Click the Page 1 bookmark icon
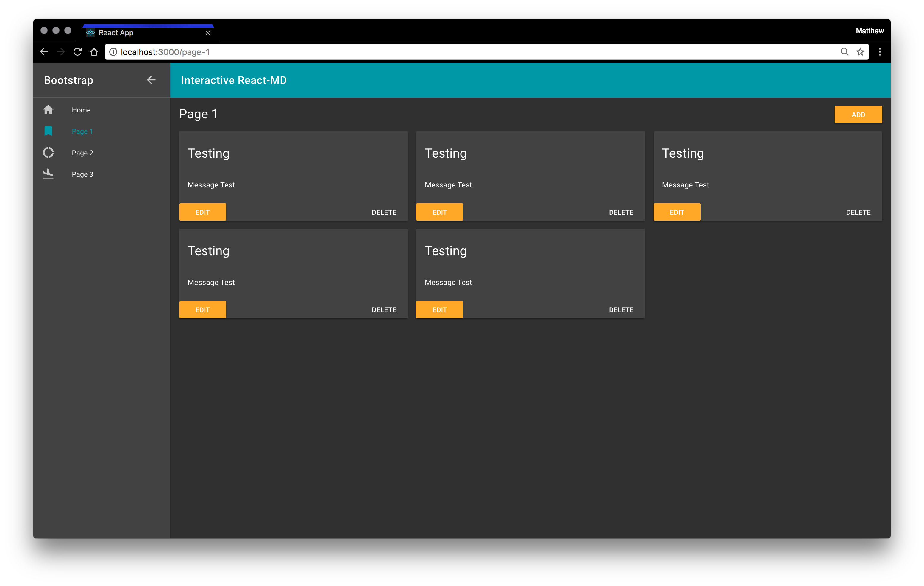924x586 pixels. pyautogui.click(x=48, y=131)
